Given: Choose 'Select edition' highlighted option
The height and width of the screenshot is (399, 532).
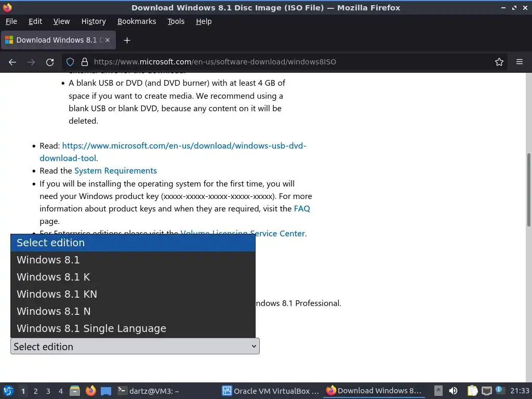Looking at the screenshot, I should (133, 243).
